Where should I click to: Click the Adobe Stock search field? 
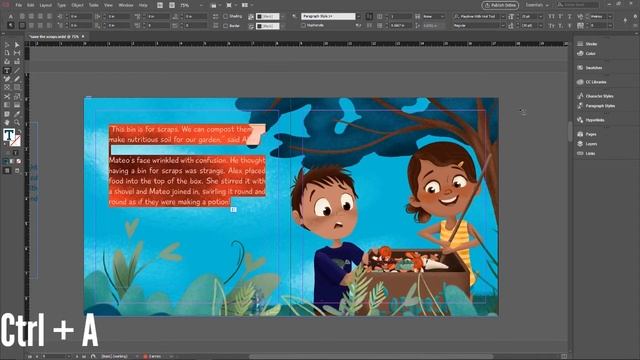click(578, 5)
